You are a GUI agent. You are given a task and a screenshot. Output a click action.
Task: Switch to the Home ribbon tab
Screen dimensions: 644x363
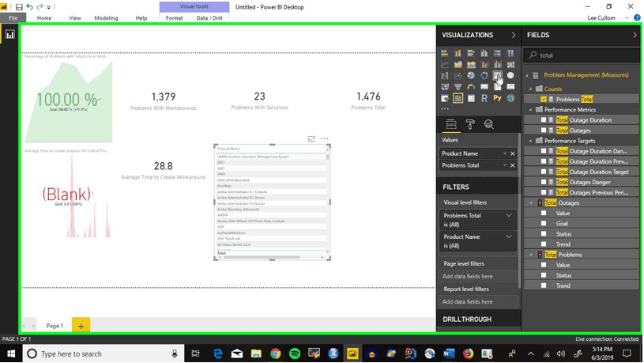click(44, 18)
